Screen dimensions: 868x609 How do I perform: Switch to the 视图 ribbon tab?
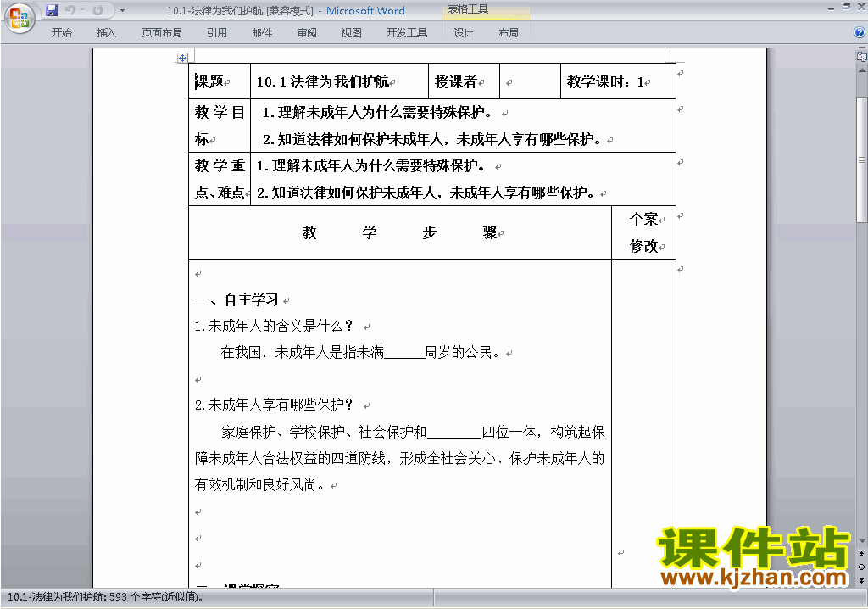point(351,33)
